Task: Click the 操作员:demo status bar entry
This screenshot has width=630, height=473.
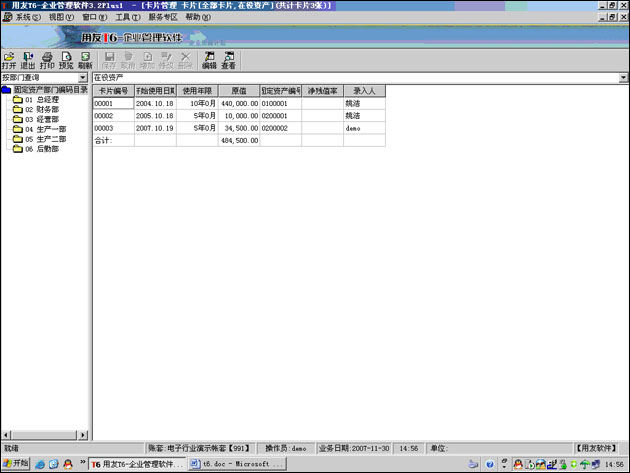Action: click(x=286, y=448)
